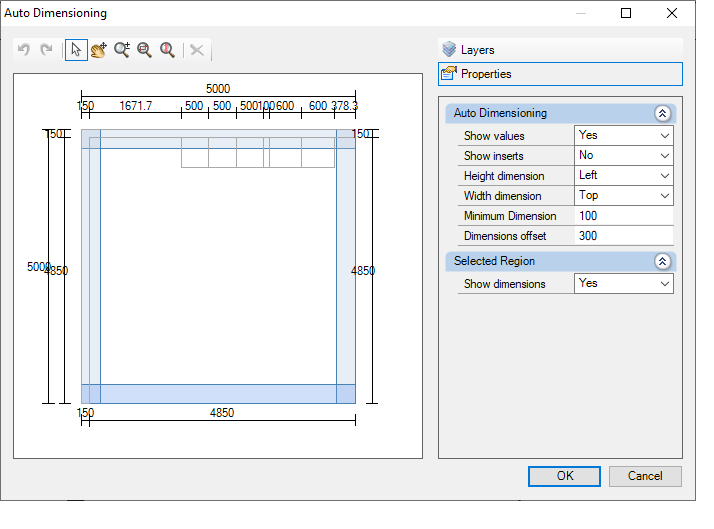Open the Width dimension dropdown
Viewport: 714px width, 529px height.
pos(623,196)
